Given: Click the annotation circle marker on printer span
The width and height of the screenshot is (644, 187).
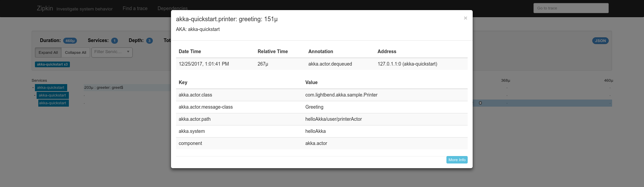Looking at the screenshot, I should tap(480, 103).
